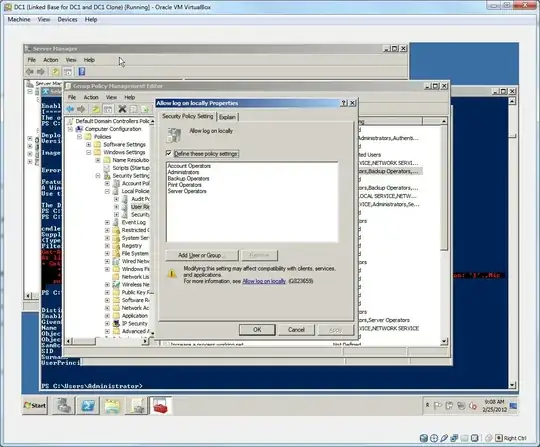Click VirtualBox shared folders status icon
Image resolution: width=540 pixels, height=447 pixels.
tap(465, 438)
